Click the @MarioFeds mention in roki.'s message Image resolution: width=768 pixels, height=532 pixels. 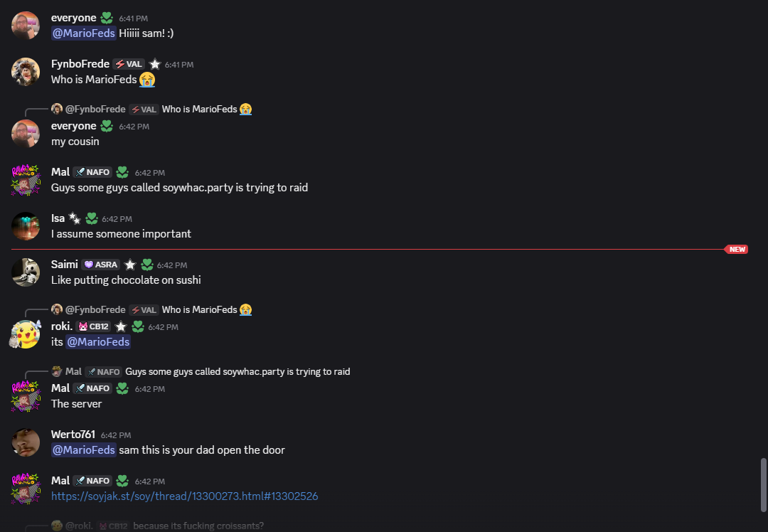(98, 342)
